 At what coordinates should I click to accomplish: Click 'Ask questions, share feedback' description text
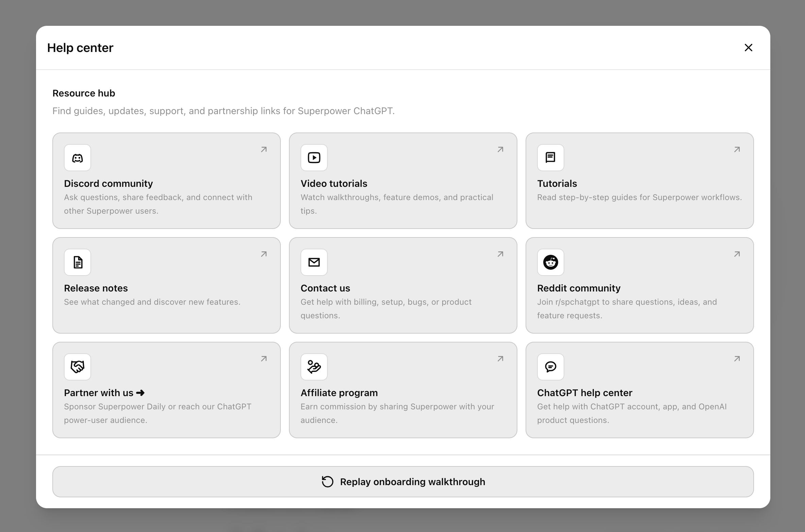pyautogui.click(x=158, y=204)
